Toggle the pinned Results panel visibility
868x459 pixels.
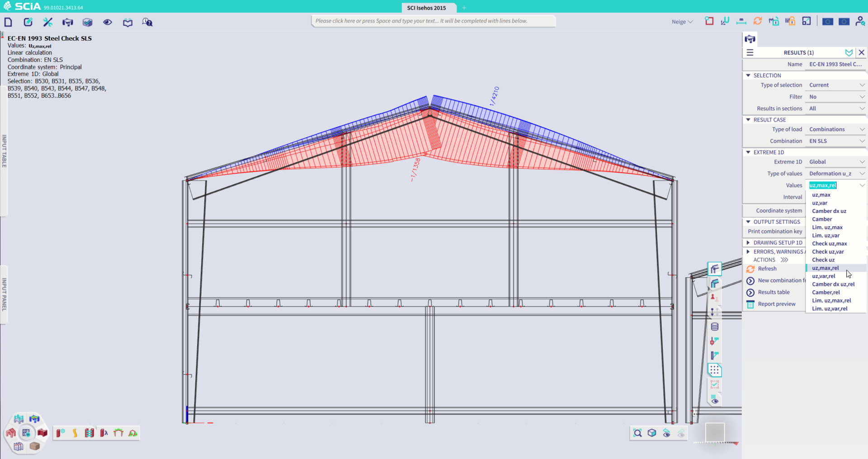point(849,52)
